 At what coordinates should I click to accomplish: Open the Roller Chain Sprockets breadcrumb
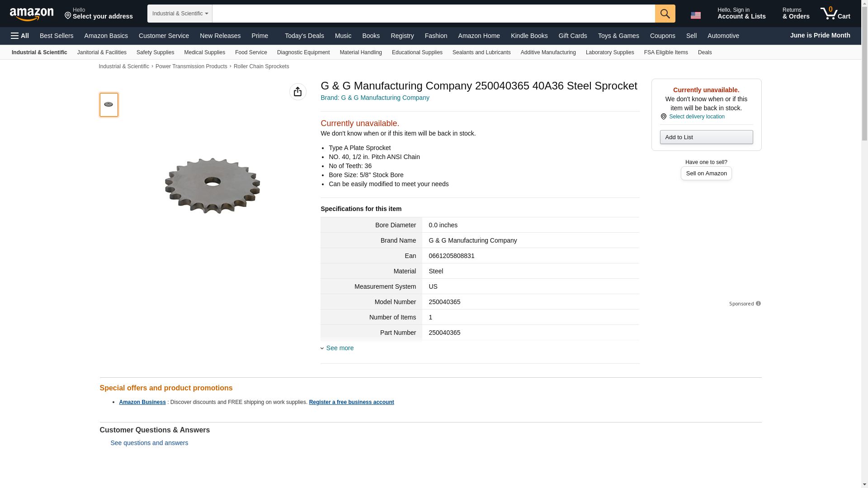[261, 66]
